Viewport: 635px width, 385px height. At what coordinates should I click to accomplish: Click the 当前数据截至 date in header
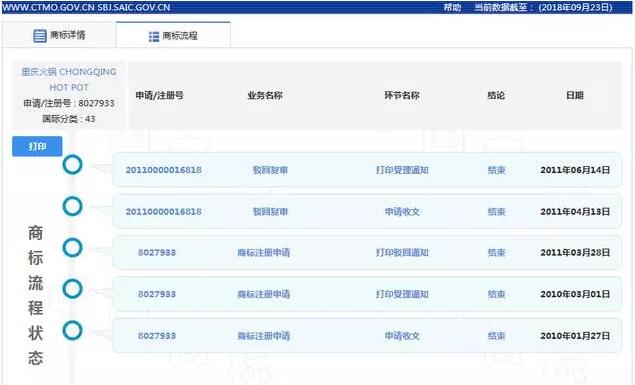543,7
